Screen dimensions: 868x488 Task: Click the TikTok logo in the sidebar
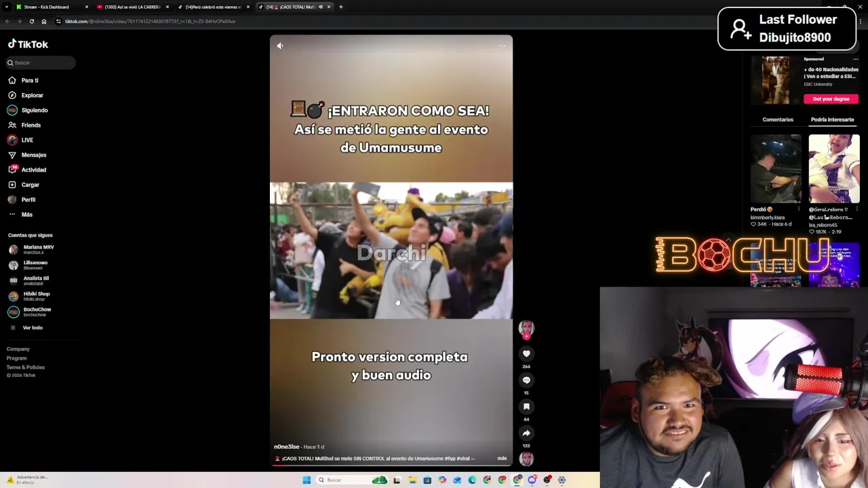tap(28, 44)
